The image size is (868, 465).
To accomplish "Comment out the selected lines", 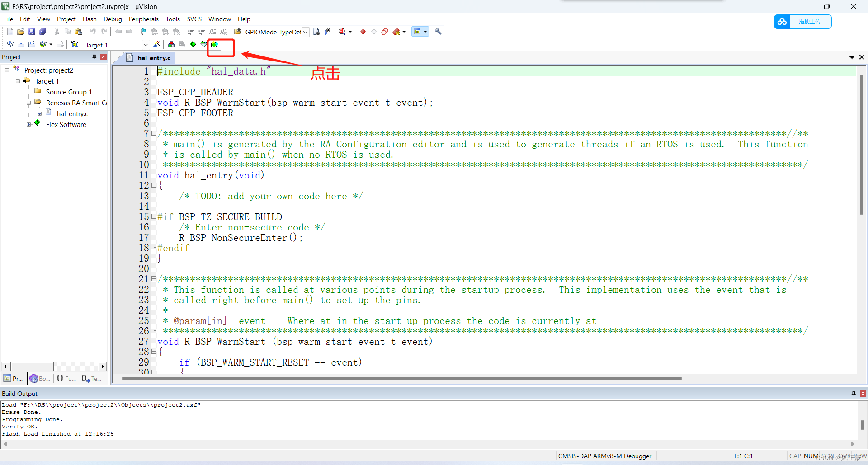I will [212, 32].
